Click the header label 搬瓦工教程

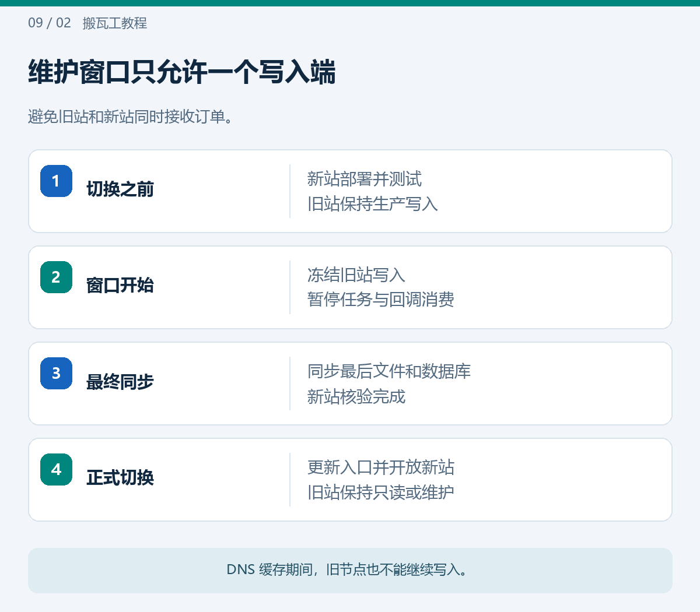point(115,23)
